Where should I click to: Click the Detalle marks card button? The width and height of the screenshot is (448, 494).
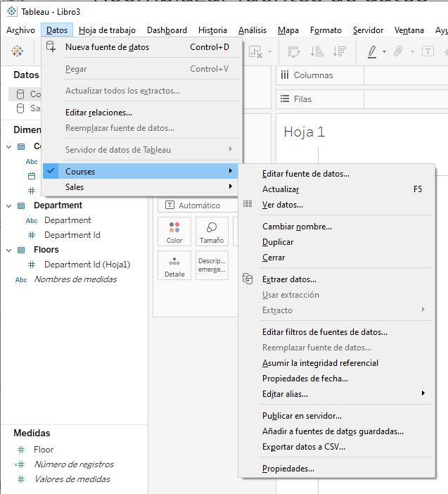point(174,265)
